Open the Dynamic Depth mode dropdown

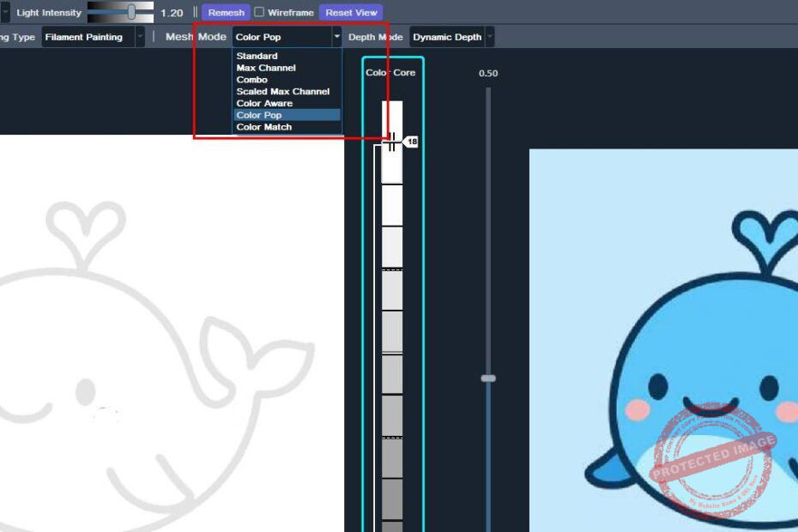451,37
